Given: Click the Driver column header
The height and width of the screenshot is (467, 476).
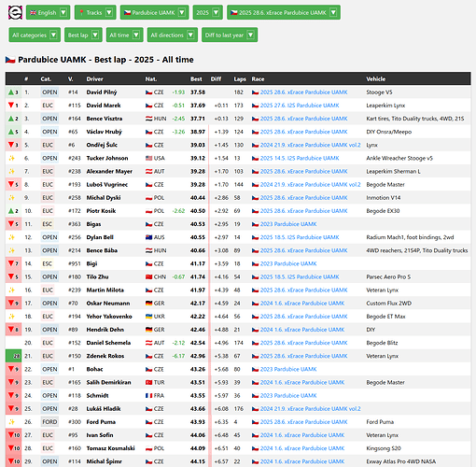Looking at the screenshot, I should tap(94, 79).
